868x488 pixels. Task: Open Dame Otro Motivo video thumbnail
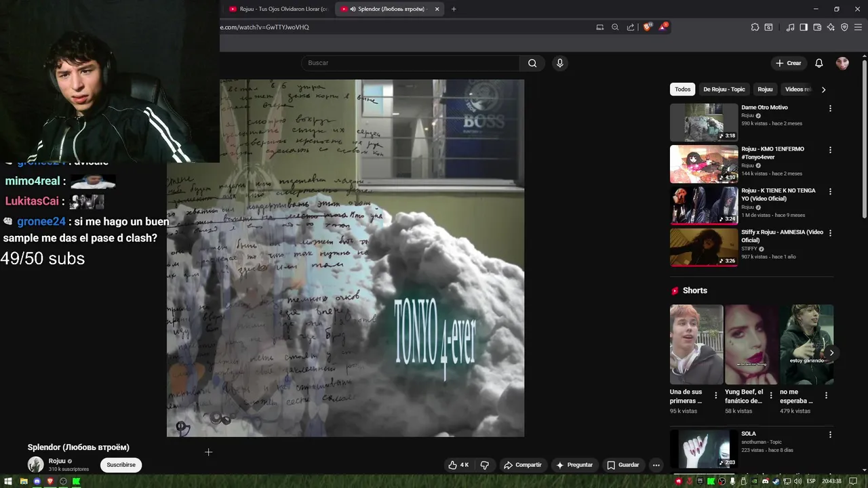tap(704, 122)
